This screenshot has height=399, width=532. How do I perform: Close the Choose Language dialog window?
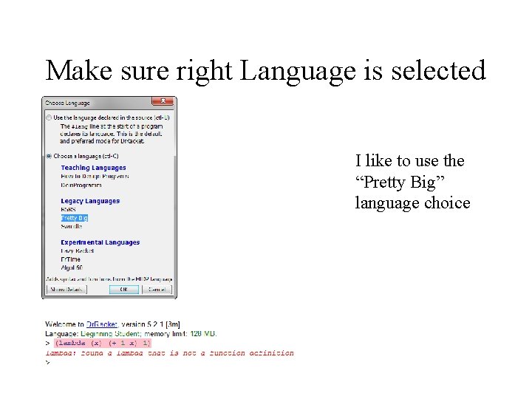163,100
